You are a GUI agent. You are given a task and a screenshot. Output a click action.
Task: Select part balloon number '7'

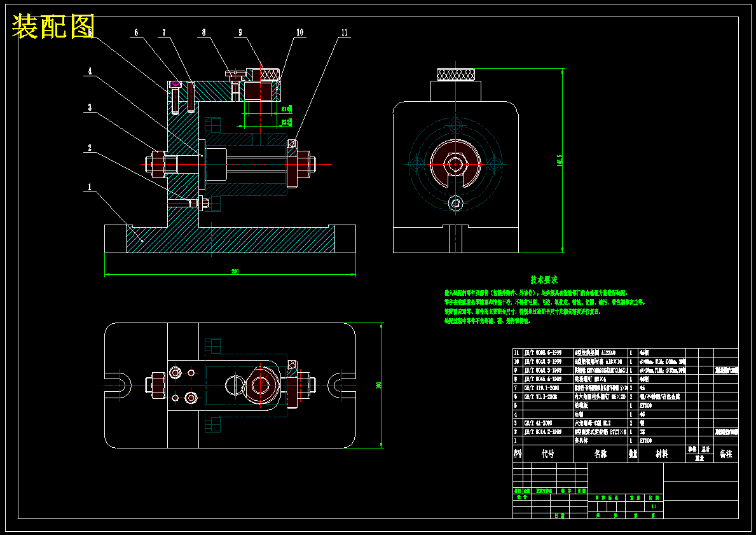pos(164,32)
